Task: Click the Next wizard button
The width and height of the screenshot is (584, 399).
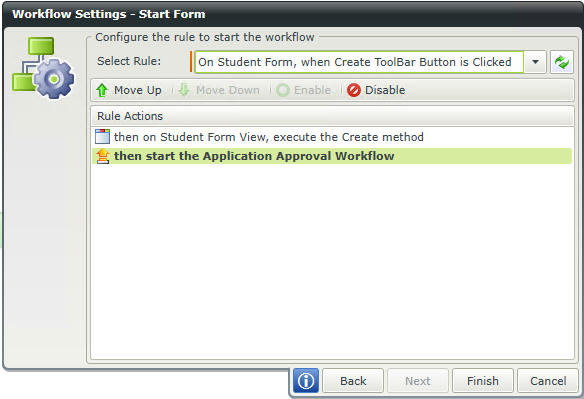Action: point(418,381)
